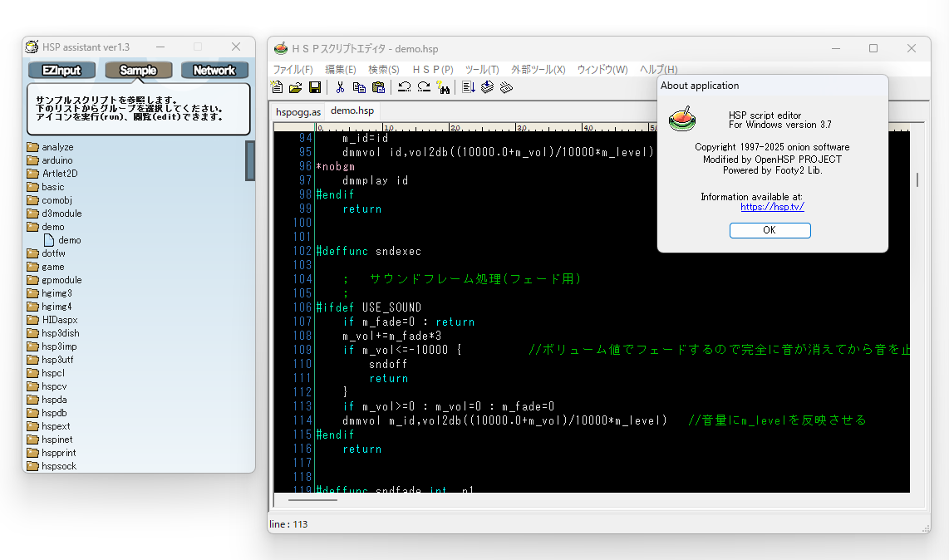Click the last toolbar icon on the right
Viewport: 949px width, 560px height.
[x=507, y=87]
